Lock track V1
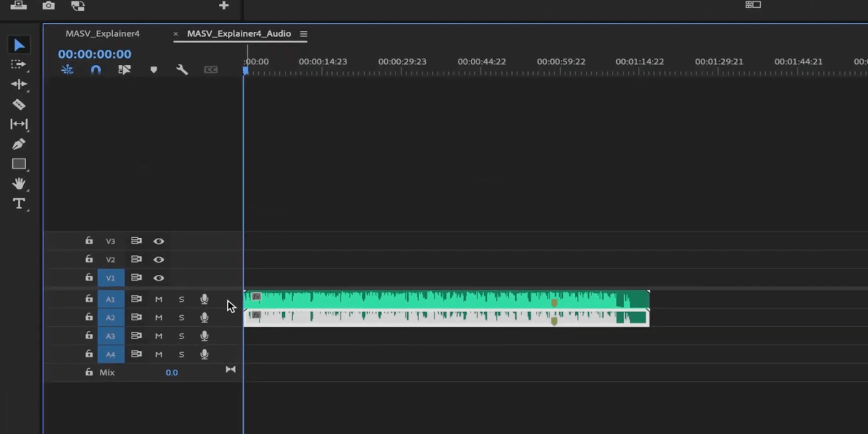The width and height of the screenshot is (868, 434). (x=89, y=278)
